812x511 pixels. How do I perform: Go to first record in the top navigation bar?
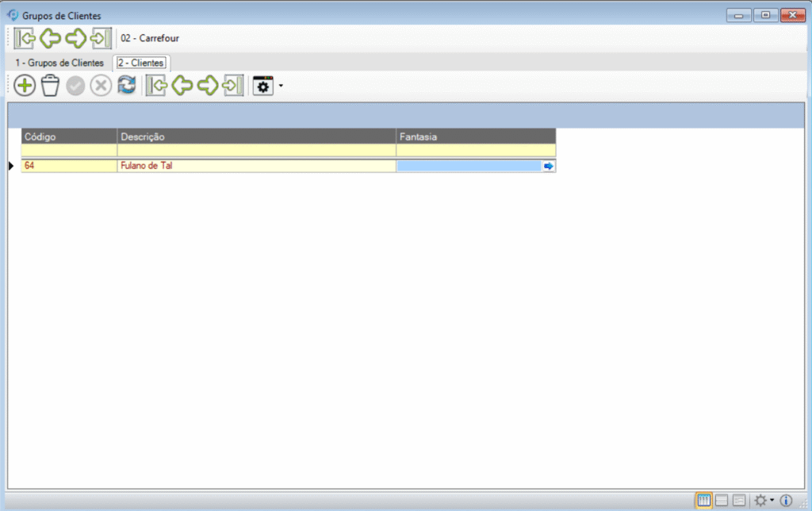(x=25, y=38)
